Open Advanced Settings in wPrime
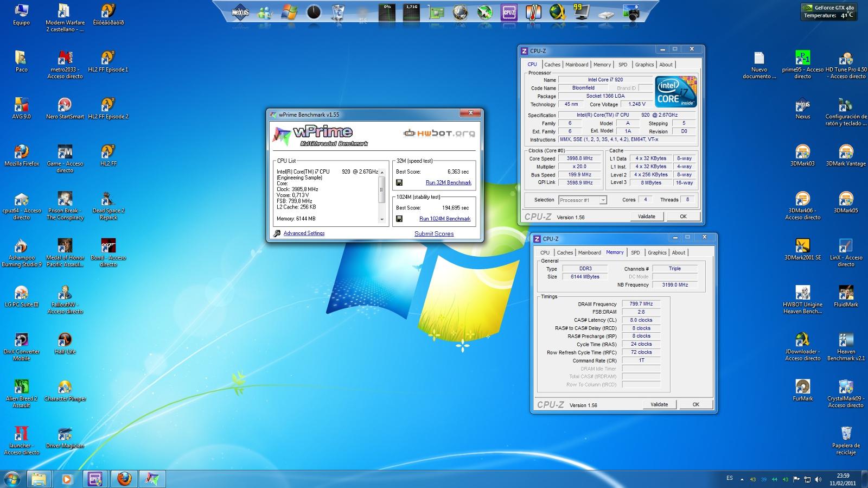This screenshot has height=488, width=868. (304, 233)
